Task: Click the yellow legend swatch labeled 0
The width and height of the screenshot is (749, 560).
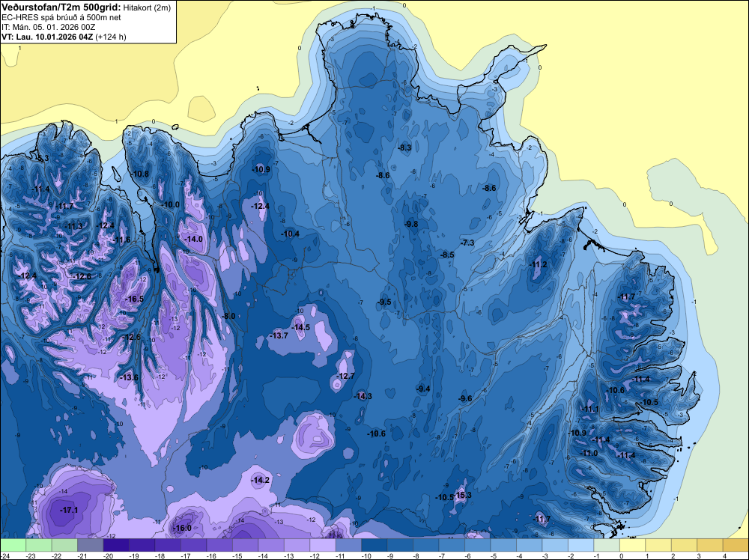Action: click(x=632, y=545)
